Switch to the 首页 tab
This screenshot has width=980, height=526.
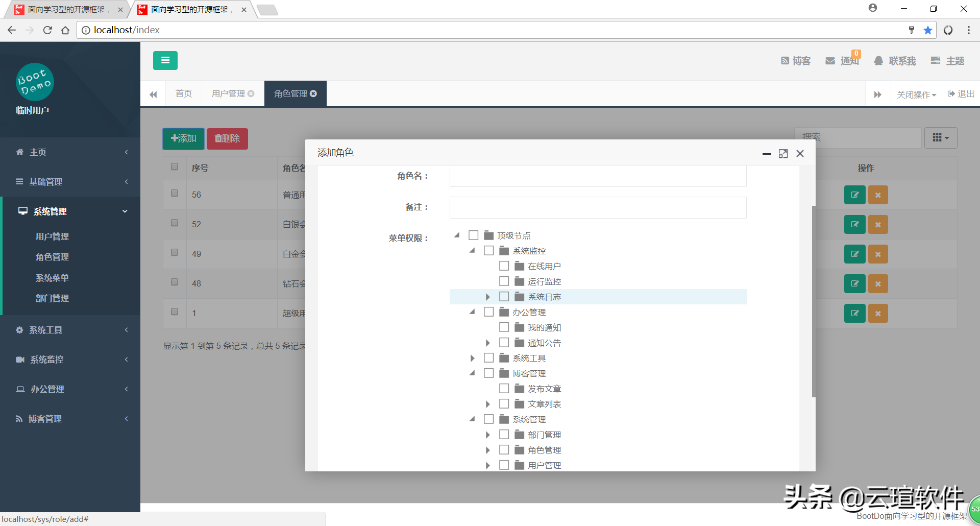click(184, 93)
